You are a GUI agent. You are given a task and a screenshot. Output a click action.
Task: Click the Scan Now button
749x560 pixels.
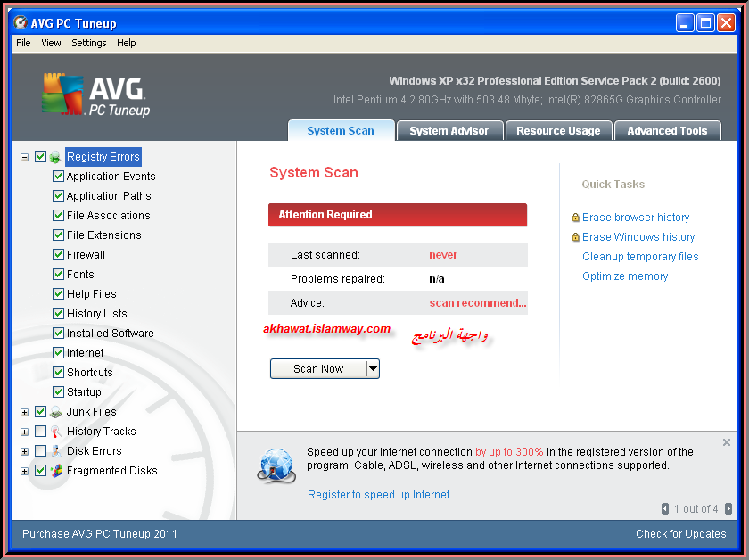(318, 369)
